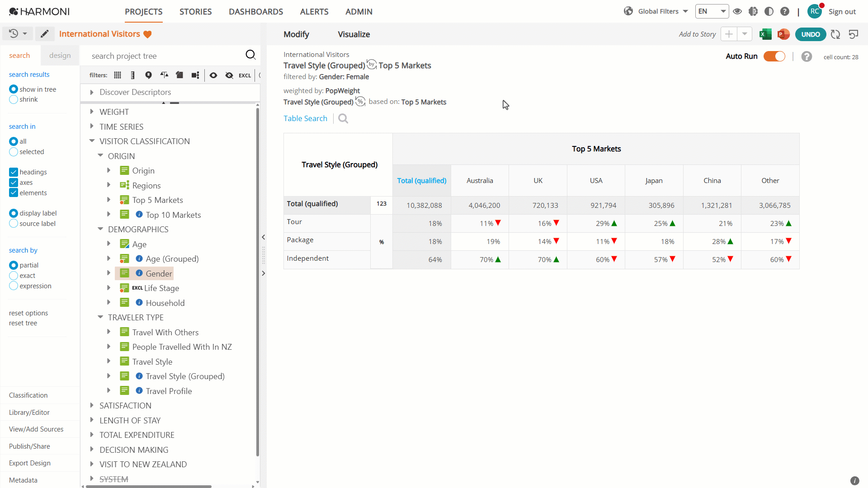Turn off Auto Run switch
Image resolution: width=868 pixels, height=488 pixels.
point(774,56)
